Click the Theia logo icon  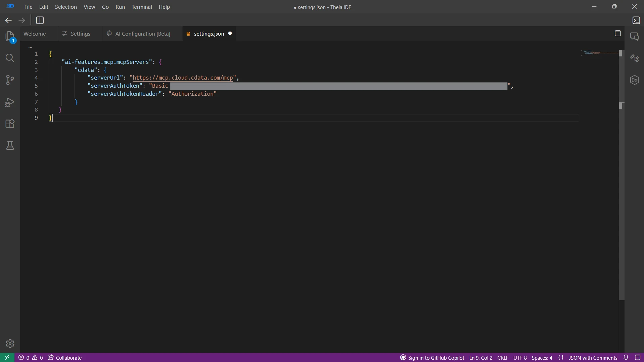10,6
